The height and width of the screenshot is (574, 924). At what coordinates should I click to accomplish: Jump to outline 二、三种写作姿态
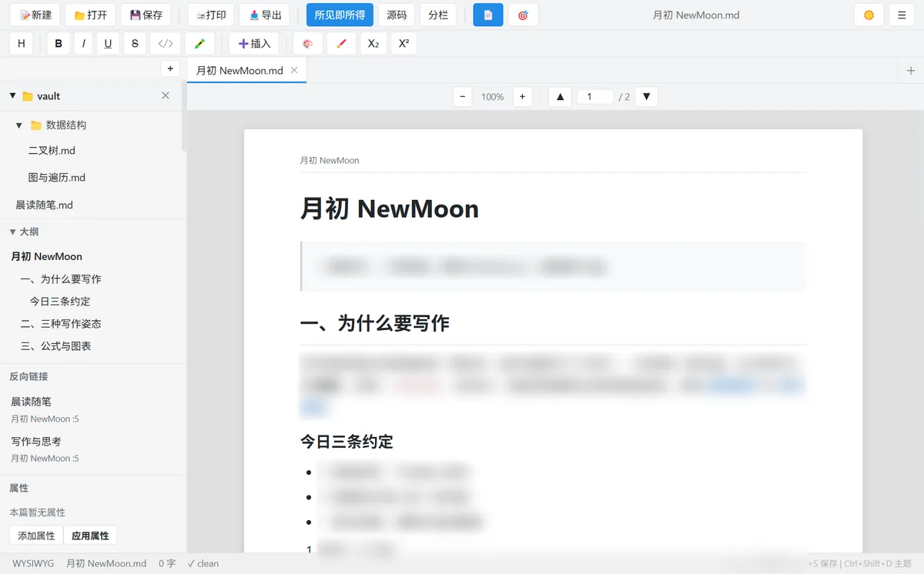(61, 323)
